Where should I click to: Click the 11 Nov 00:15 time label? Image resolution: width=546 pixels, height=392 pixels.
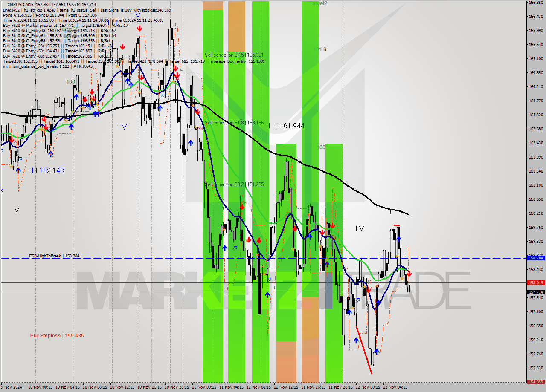point(205,388)
